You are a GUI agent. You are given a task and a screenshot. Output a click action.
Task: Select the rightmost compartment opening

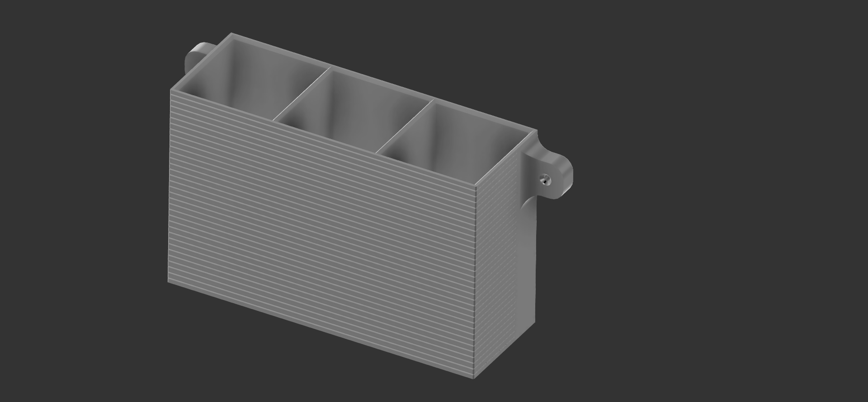tap(454, 142)
